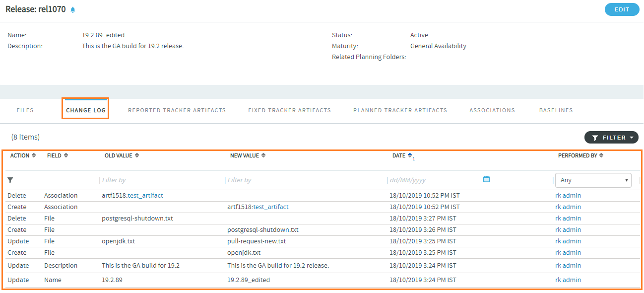Sort by the Action column arrows
Image resolution: width=644 pixels, height=293 pixels.
pos(34,155)
